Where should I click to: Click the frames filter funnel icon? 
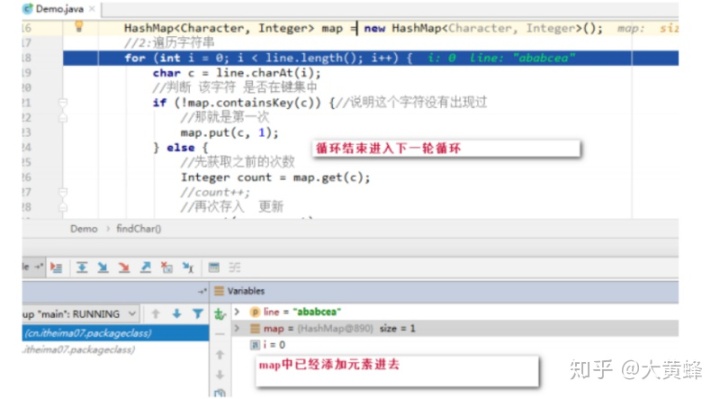pos(198,314)
